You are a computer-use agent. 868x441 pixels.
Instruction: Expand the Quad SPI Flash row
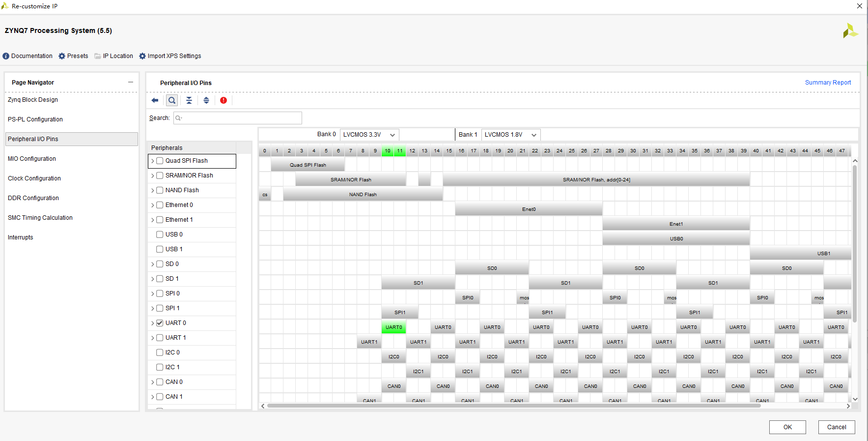coord(153,161)
